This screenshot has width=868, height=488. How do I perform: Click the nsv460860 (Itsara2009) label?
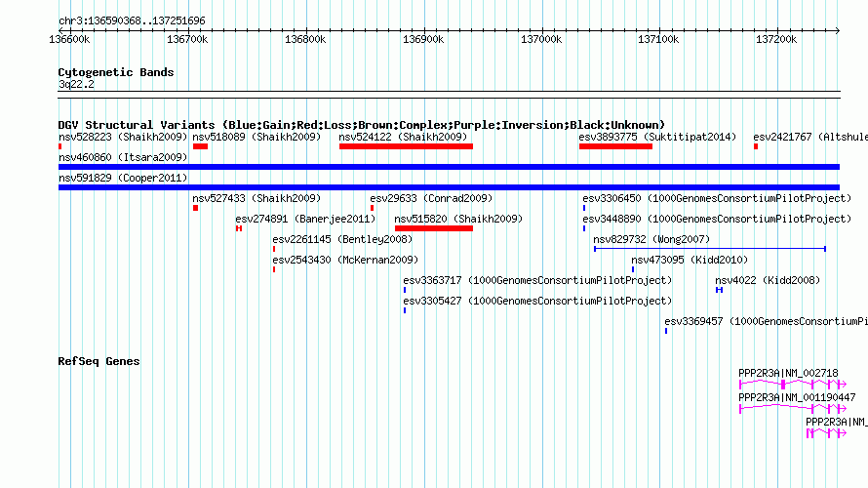(123, 157)
